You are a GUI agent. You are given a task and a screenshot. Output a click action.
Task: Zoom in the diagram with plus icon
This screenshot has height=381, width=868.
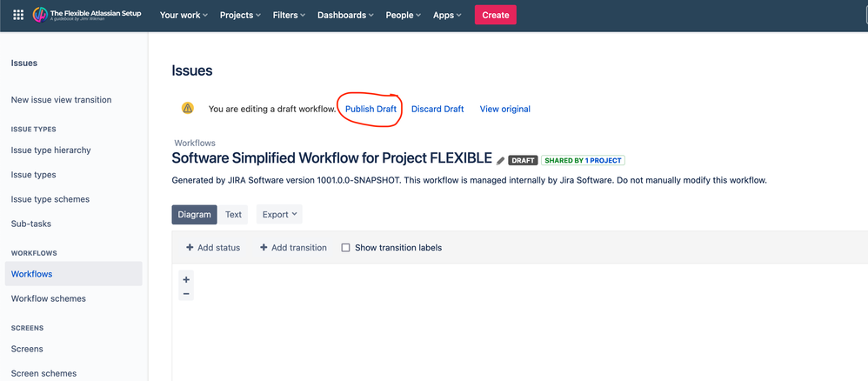(x=186, y=279)
